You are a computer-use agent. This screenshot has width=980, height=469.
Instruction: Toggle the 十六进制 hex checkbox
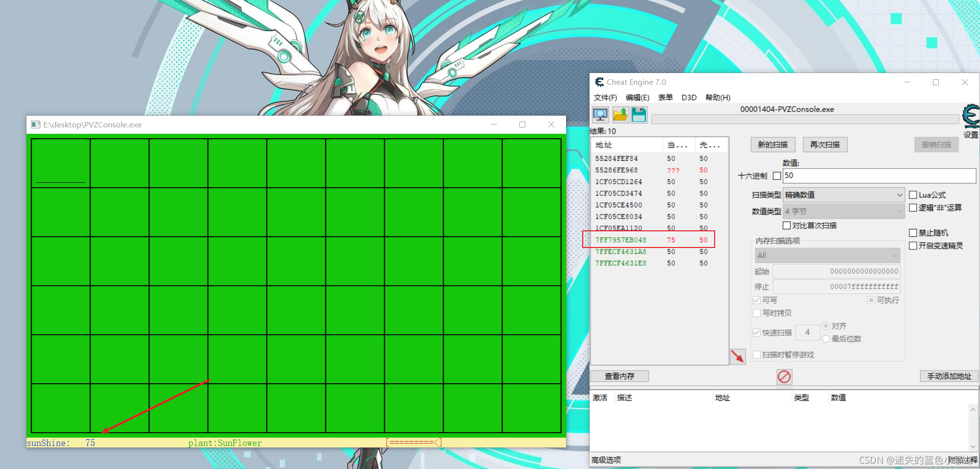tap(776, 175)
